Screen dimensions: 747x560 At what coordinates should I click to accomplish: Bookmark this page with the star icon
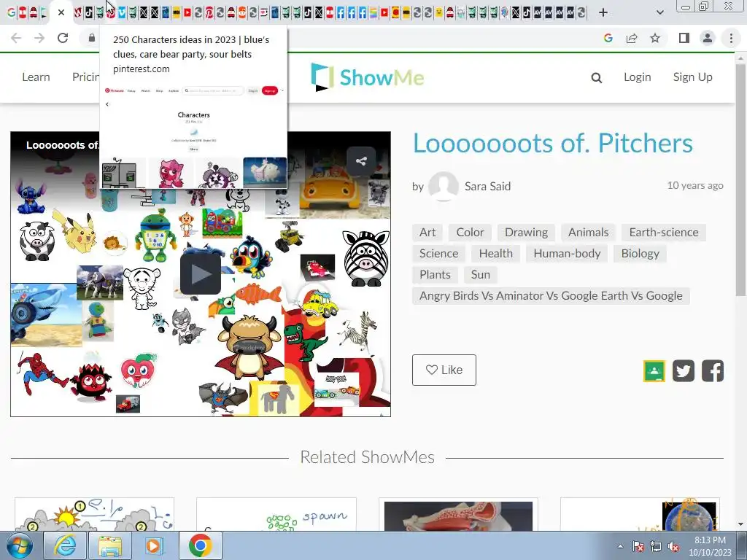655,38
